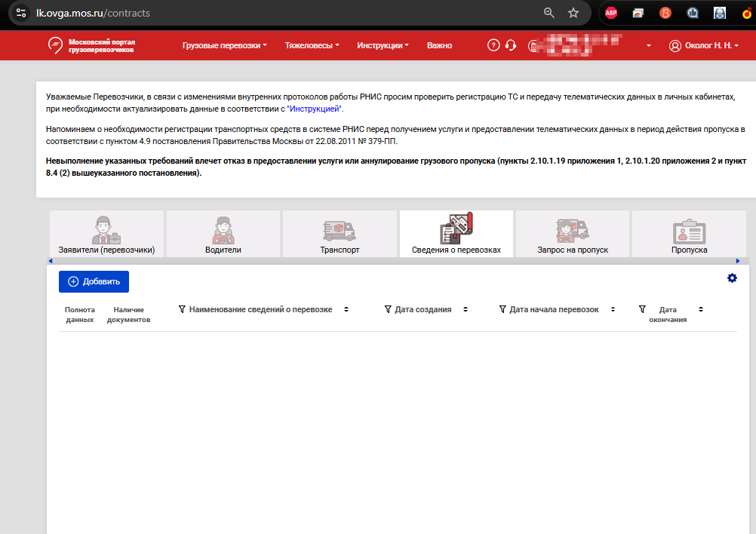Switch to Пропуска tab
This screenshot has width=756, height=534.
(x=690, y=234)
